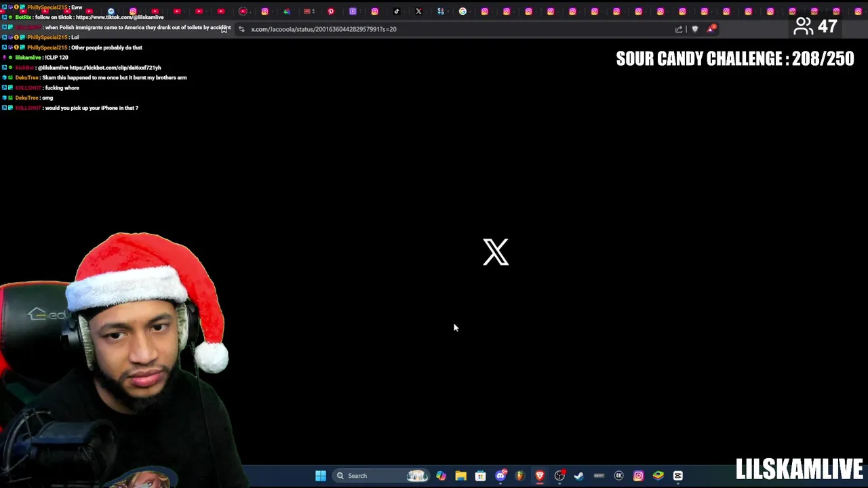Open Brave Rewards triangle icon
The image size is (868, 488).
[x=711, y=28]
